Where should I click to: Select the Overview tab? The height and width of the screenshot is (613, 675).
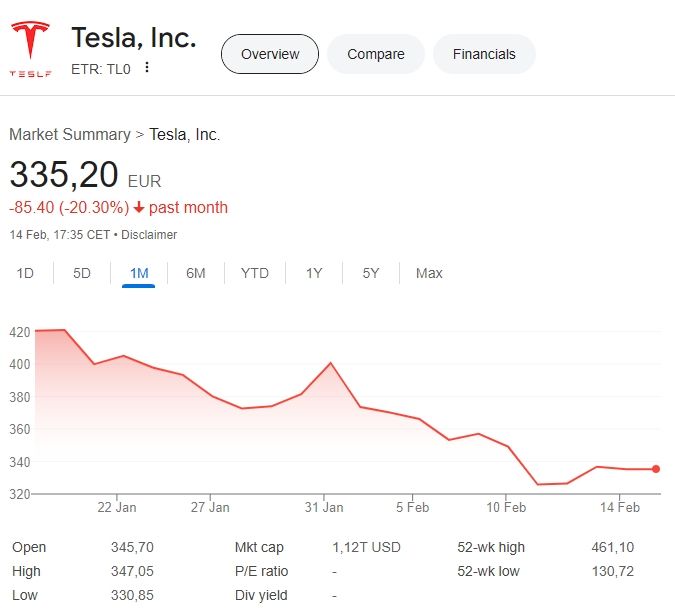[269, 54]
